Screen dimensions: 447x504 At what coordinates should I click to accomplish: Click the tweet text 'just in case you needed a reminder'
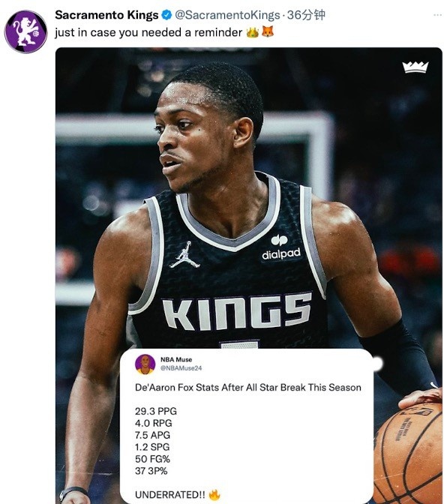[148, 32]
